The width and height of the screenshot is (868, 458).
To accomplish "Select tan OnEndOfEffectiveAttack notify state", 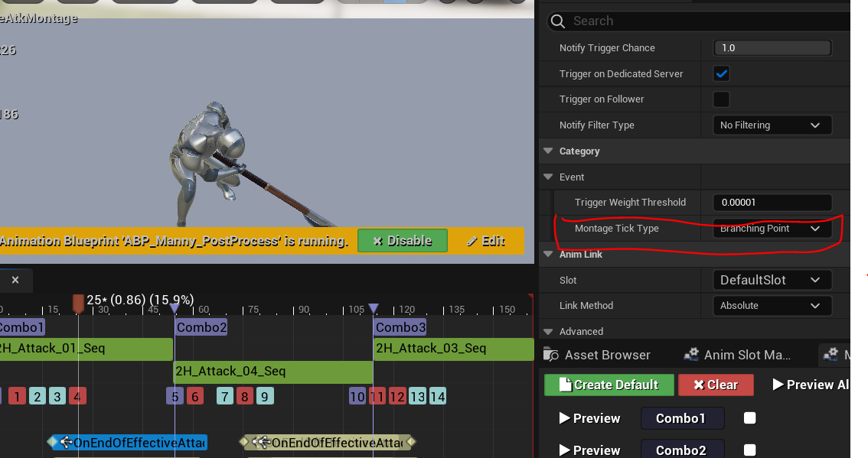I will click(328, 443).
